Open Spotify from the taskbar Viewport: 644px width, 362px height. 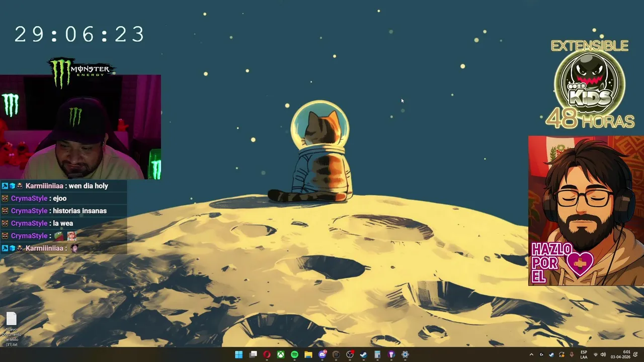tap(294, 354)
